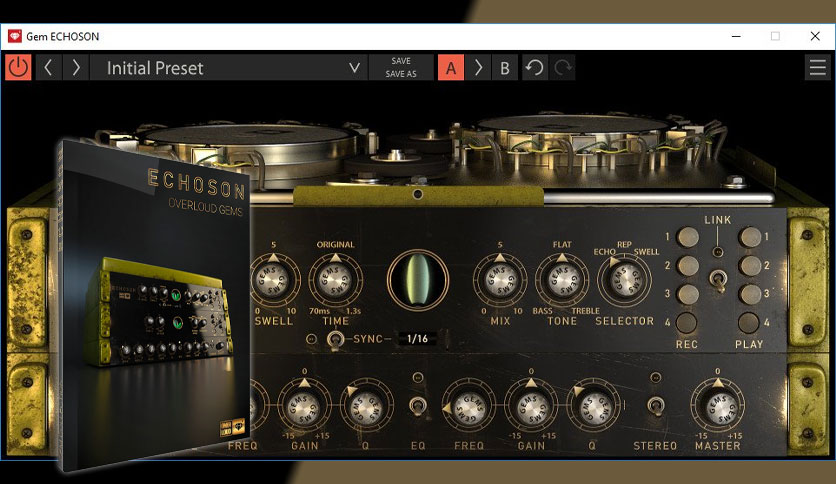Screen dimensions: 836x484
Task: Enable REC head button 1
Action: click(687, 237)
